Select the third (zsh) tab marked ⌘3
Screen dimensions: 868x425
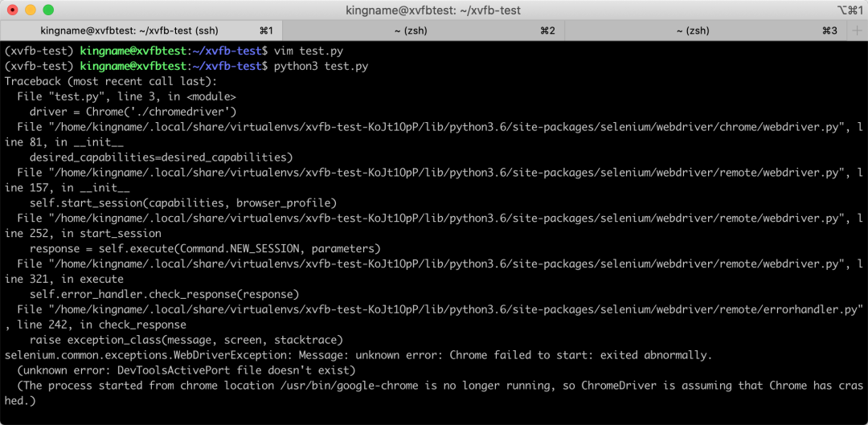coord(692,31)
